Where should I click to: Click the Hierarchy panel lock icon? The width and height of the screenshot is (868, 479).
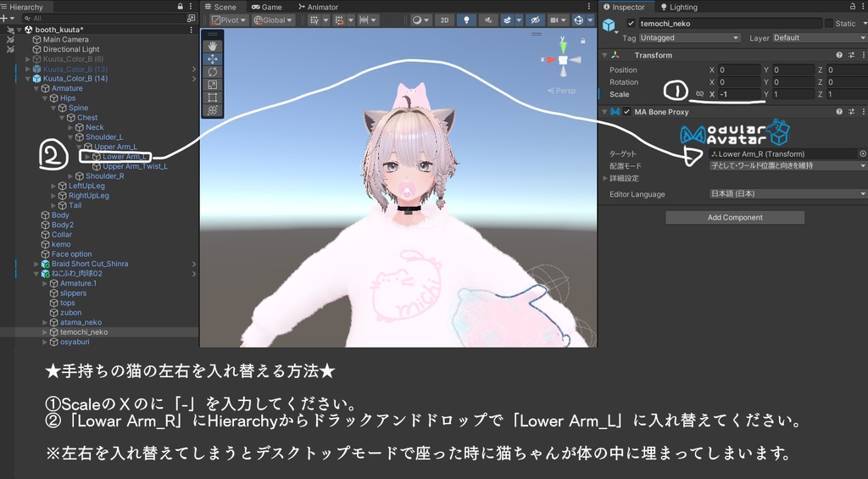tap(181, 6)
